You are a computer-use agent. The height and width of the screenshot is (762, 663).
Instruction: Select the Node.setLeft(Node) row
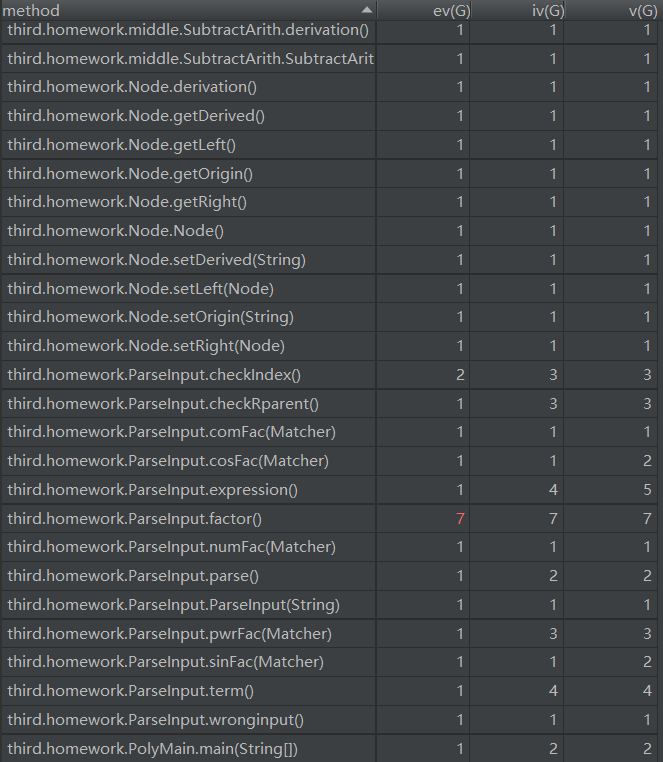click(x=330, y=289)
